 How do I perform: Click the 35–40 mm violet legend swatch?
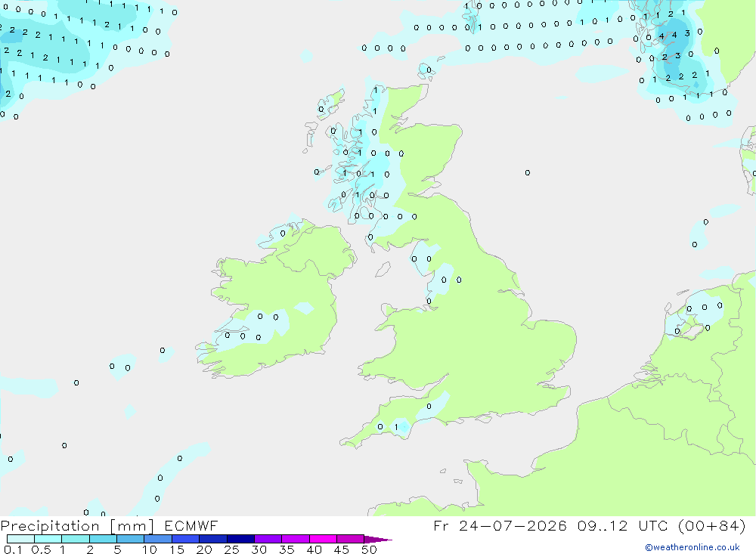click(x=296, y=539)
